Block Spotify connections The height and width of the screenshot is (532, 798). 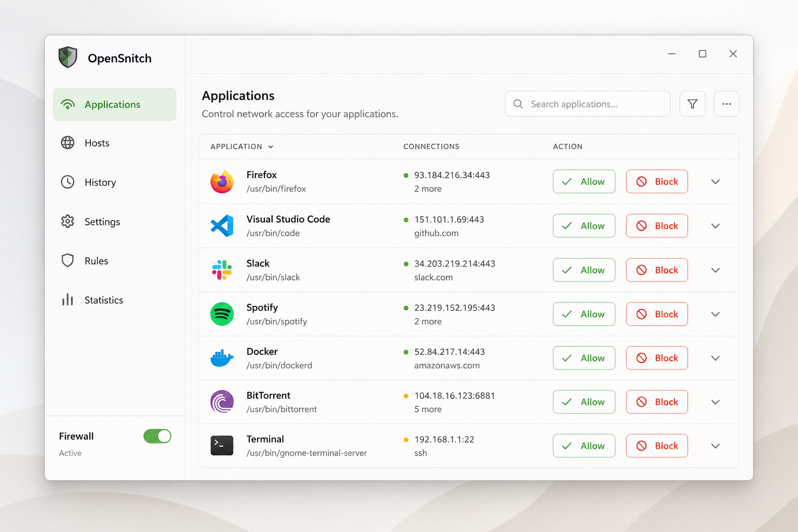657,314
